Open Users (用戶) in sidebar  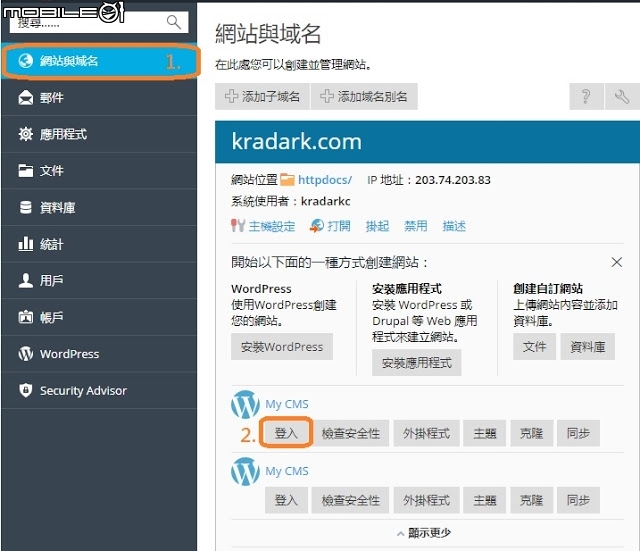(99, 280)
